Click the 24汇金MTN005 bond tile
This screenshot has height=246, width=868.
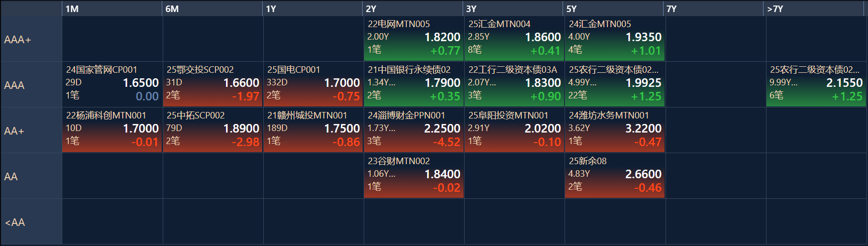tap(614, 38)
